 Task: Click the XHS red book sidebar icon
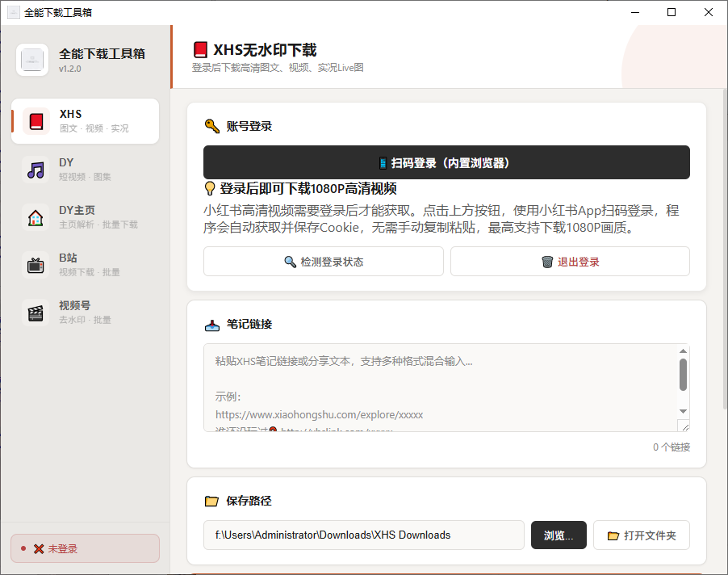click(36, 121)
